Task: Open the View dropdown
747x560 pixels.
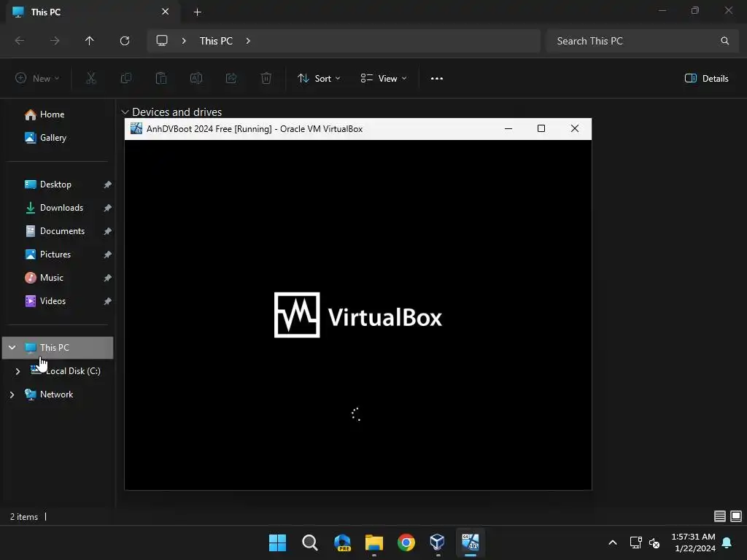Action: click(384, 79)
